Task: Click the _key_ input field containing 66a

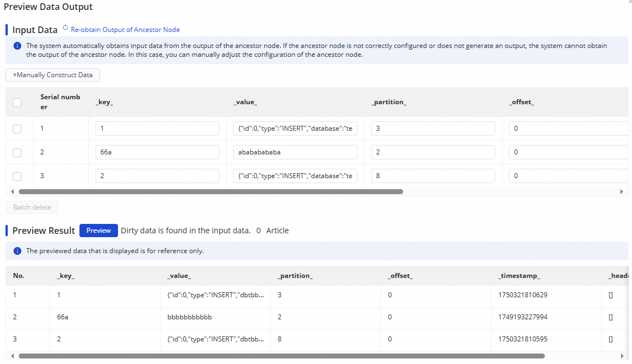Action: click(157, 152)
